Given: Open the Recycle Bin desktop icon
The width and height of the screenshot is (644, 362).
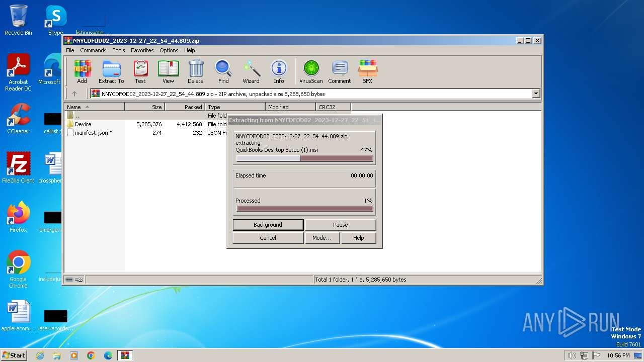Looking at the screenshot, I should coord(18,20).
